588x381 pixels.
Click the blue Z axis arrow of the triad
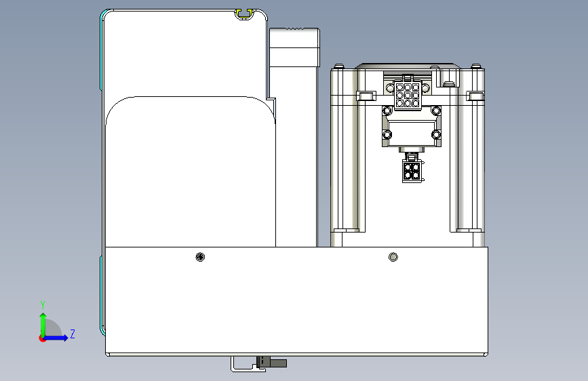coord(56,338)
